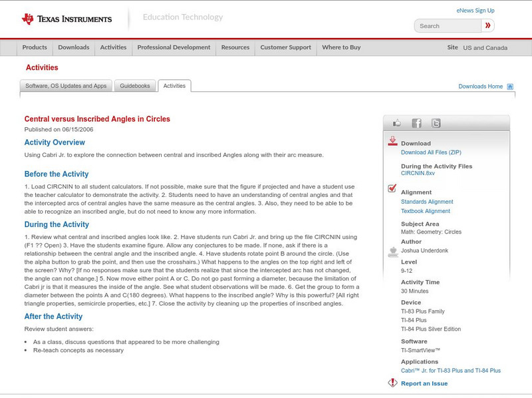This screenshot has height=398, width=532.
Task: Open the Products menu
Action: [x=35, y=47]
